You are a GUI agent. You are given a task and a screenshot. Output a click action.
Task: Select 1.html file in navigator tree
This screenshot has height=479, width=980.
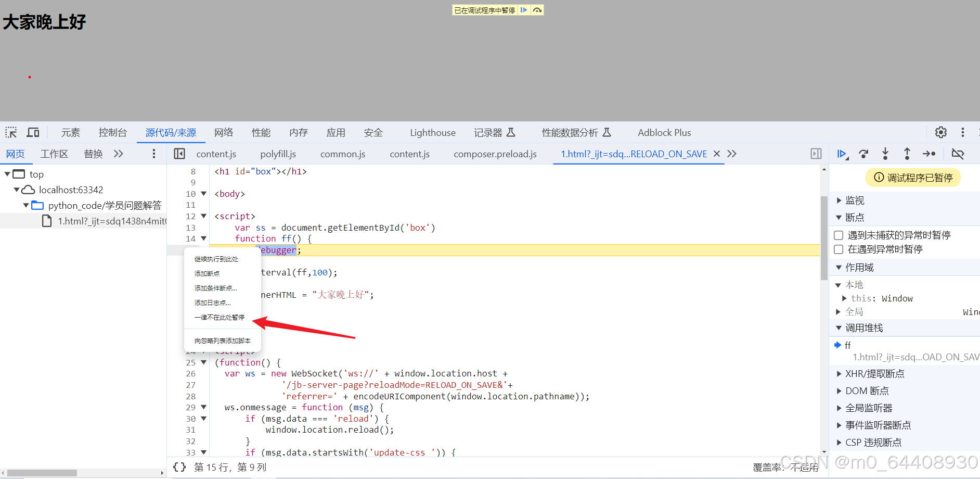(83, 221)
